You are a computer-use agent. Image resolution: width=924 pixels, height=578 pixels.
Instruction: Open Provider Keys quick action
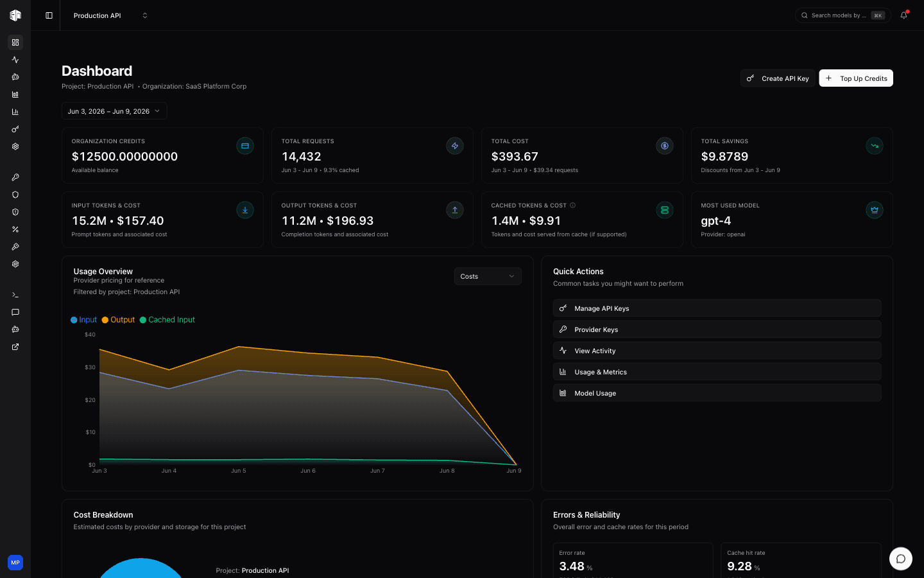tap(717, 329)
